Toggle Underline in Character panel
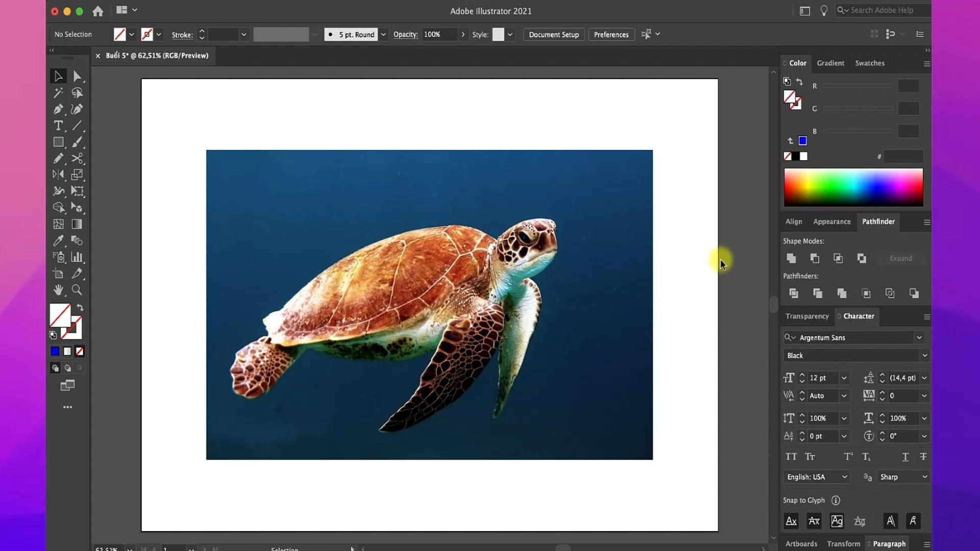980x551 pixels. [905, 457]
